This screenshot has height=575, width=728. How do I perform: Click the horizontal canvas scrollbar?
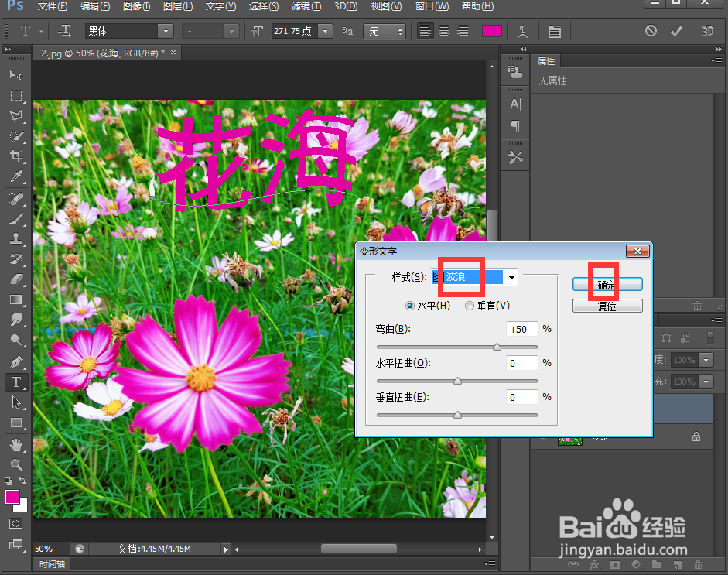click(358, 549)
